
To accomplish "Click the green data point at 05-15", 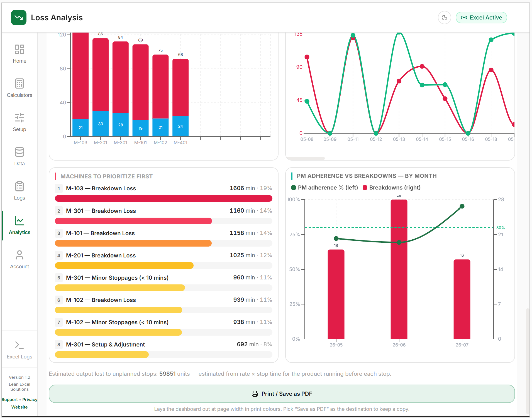I will 445,85.
